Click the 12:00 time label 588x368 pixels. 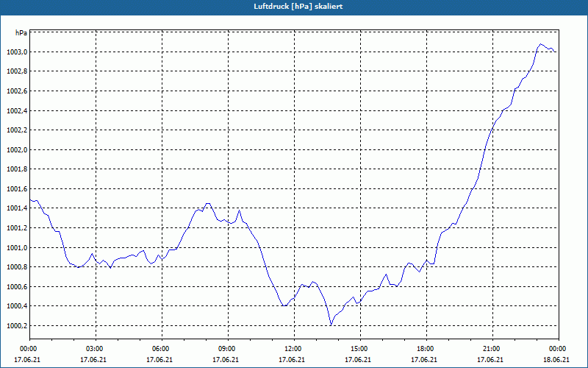(x=294, y=349)
